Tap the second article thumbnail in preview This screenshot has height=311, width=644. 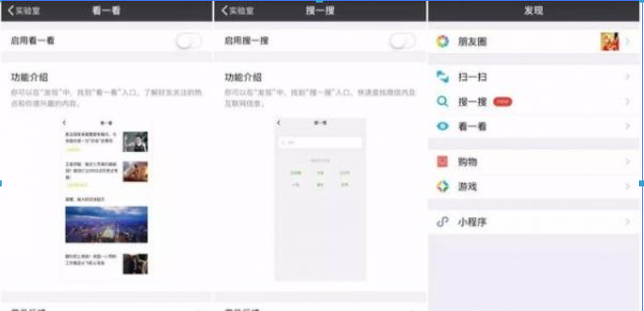(x=135, y=172)
